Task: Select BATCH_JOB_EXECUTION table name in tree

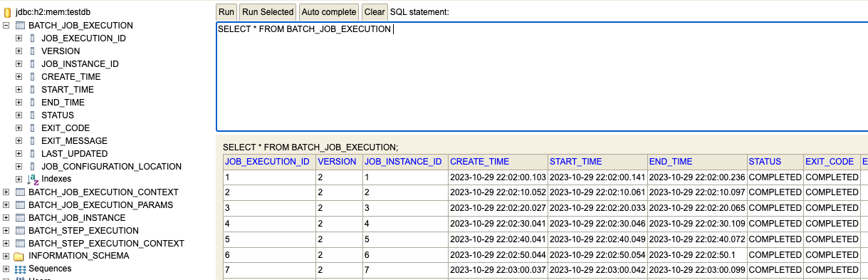Action: coord(80,26)
